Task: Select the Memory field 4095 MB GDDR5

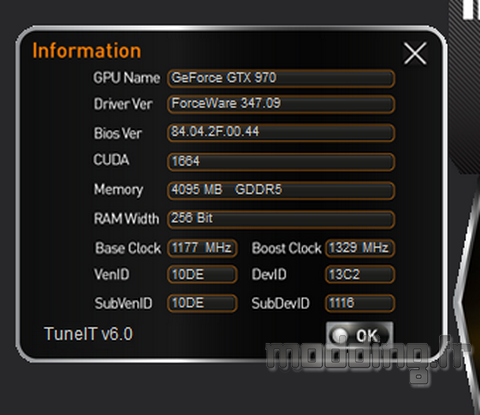Action: click(281, 190)
